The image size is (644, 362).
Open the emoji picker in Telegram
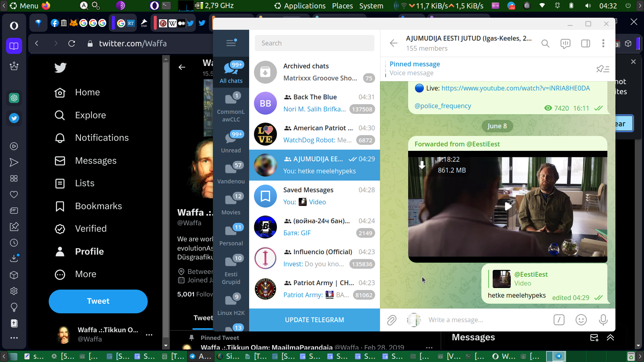581,320
